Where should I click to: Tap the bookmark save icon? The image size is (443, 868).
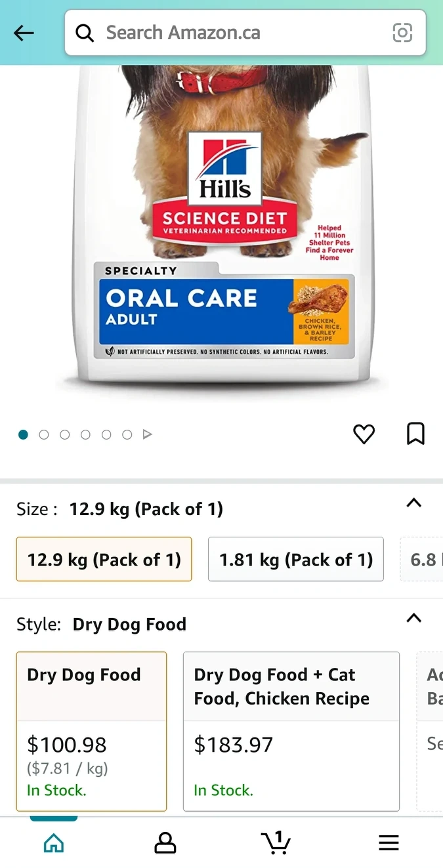click(x=415, y=434)
